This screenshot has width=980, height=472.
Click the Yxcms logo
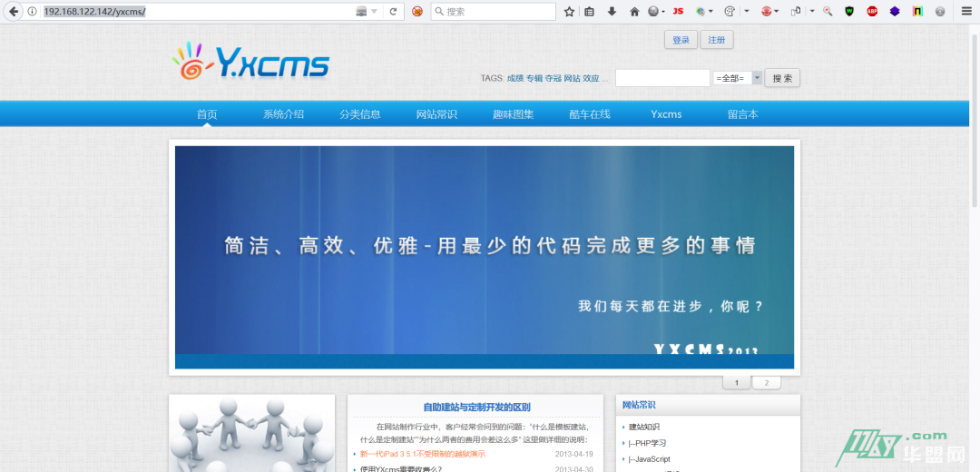[250, 61]
